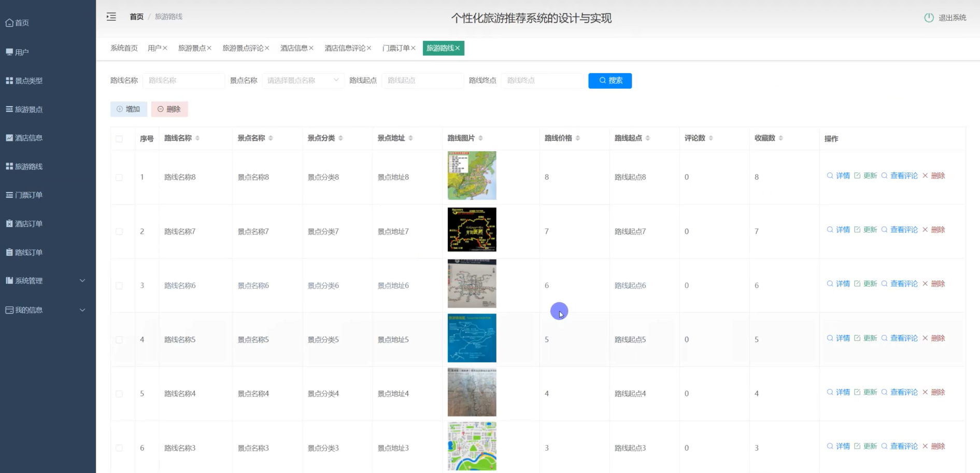Toggle the select-all header checkbox
Screen dimensions: 980x473
point(119,139)
